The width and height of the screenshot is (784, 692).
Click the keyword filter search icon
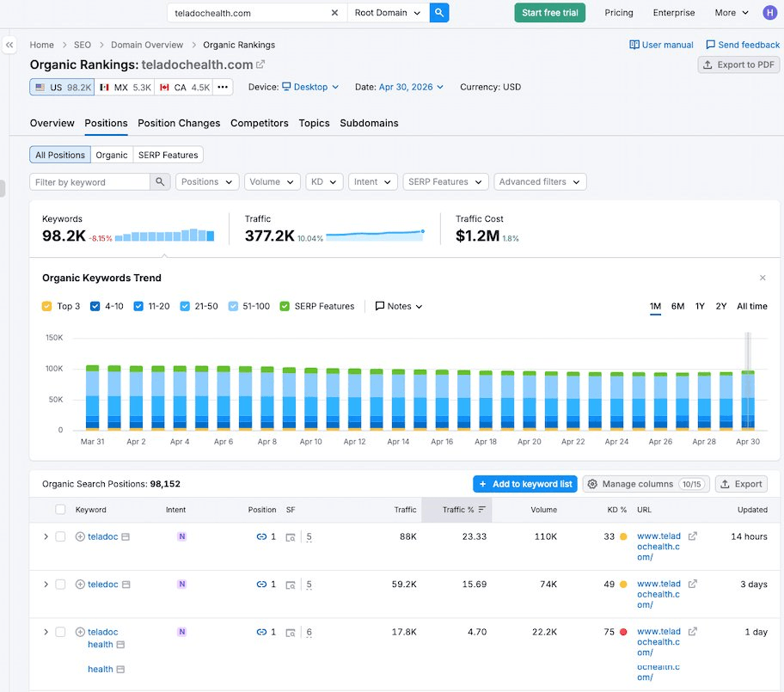[160, 181]
